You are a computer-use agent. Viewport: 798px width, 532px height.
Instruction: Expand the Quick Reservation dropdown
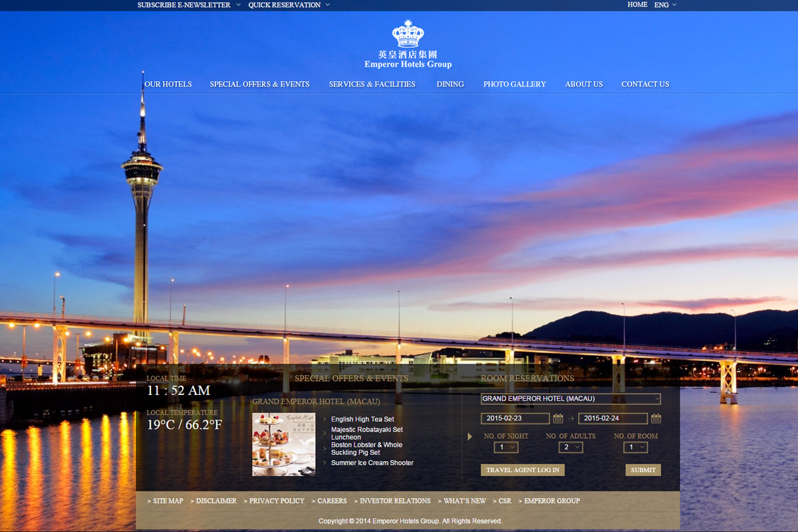(289, 5)
